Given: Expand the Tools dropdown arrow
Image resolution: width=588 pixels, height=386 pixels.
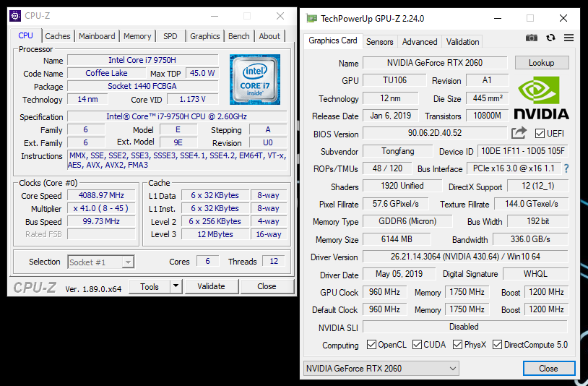Looking at the screenshot, I should click(x=176, y=286).
